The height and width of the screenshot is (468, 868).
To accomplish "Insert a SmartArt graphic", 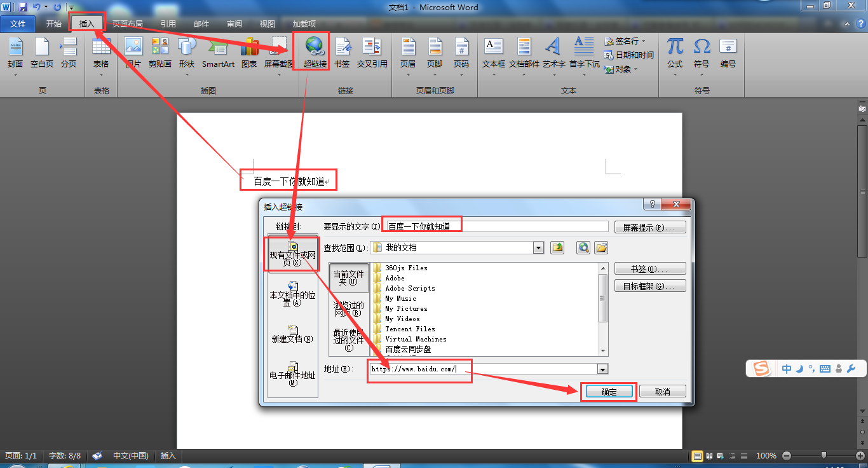I will [218, 52].
